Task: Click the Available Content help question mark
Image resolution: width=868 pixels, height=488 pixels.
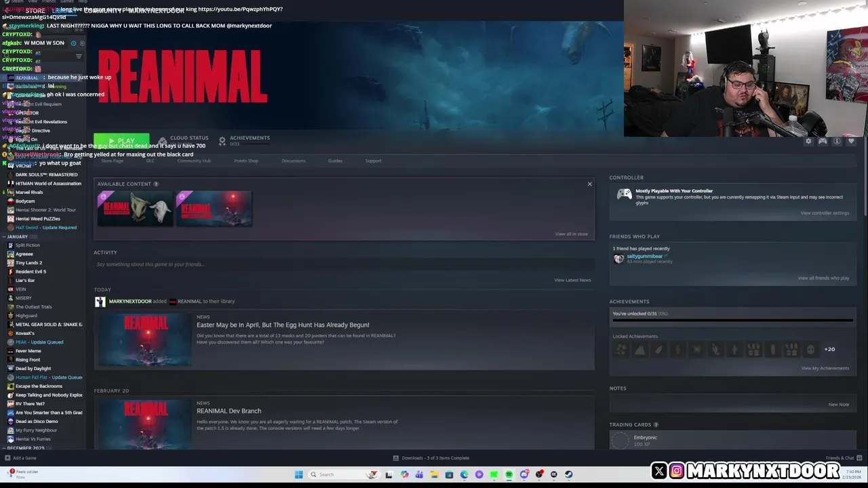Action: coord(156,184)
